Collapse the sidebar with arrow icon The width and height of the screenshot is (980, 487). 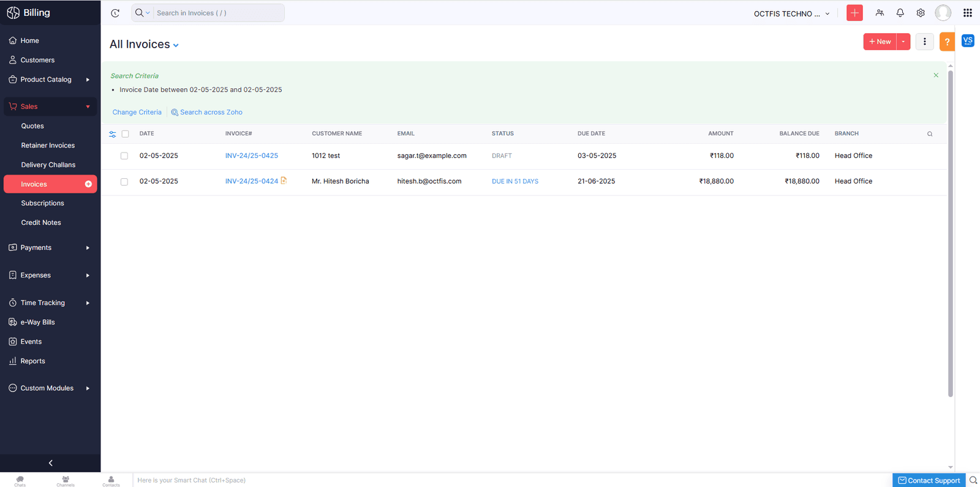pos(51,463)
